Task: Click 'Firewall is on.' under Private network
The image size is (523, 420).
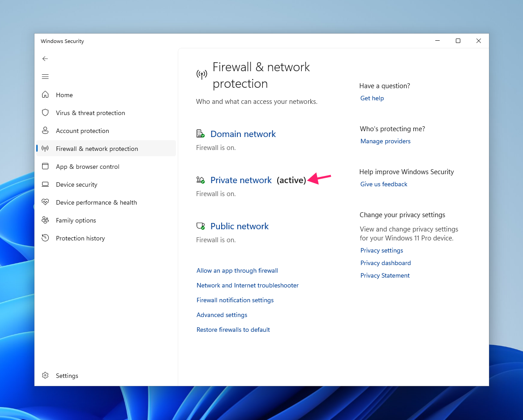Action: pos(215,194)
